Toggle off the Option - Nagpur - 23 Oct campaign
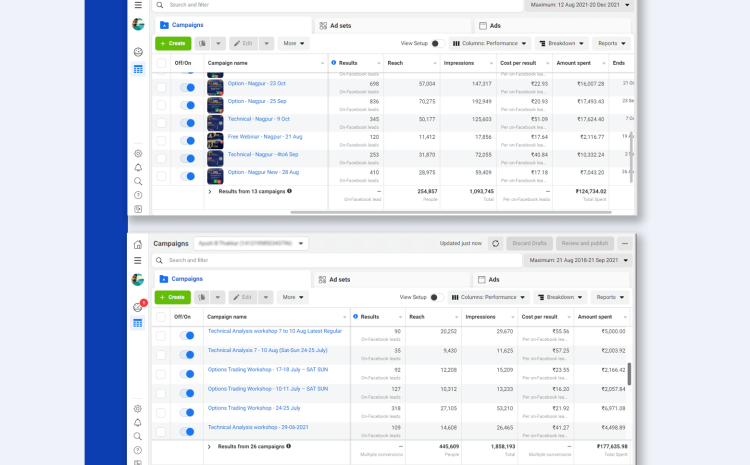 187,87
